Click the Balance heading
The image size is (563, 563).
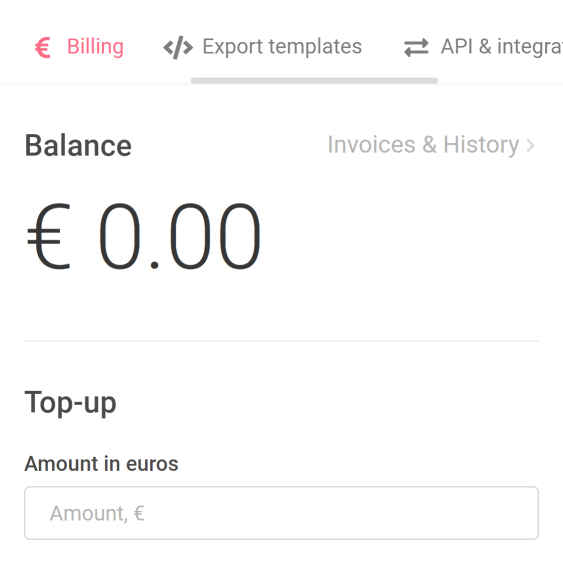click(x=78, y=145)
